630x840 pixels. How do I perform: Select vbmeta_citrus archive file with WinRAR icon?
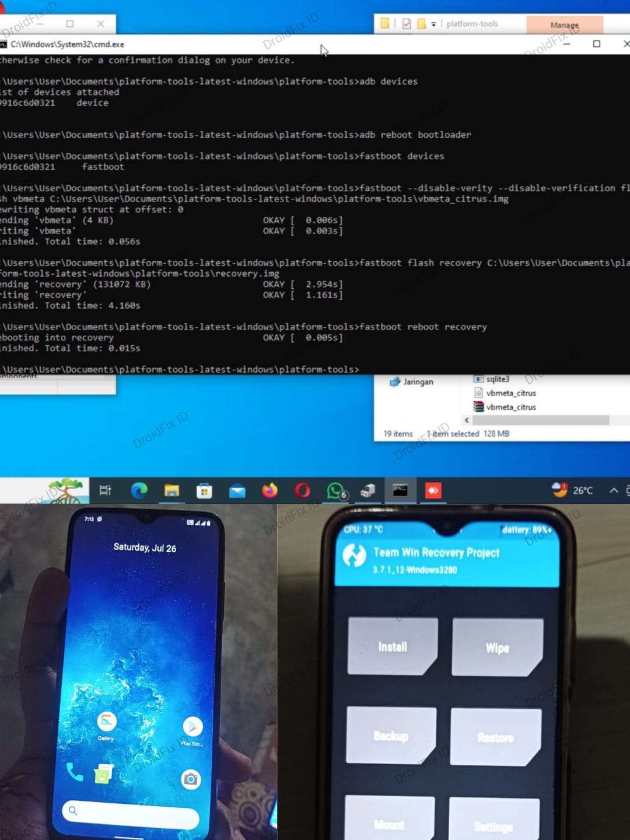point(505,407)
